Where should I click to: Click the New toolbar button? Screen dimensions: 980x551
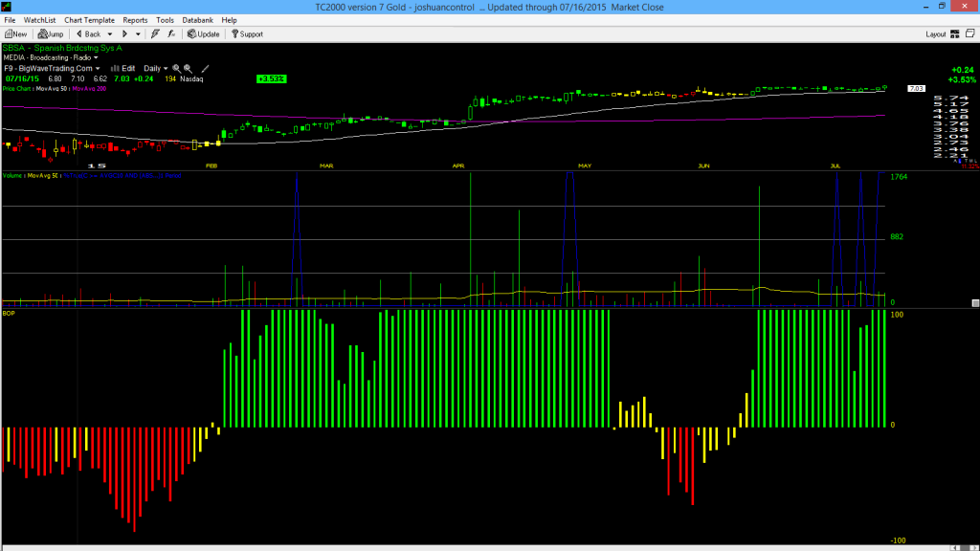[15, 34]
